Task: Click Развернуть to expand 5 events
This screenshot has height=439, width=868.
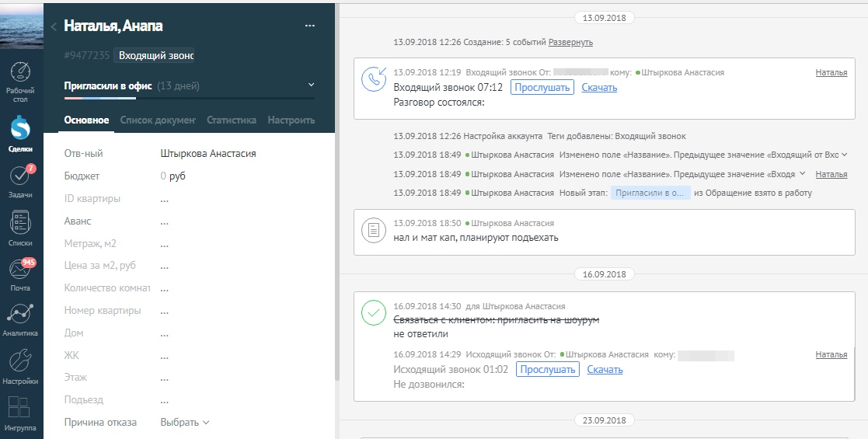Action: coord(570,42)
